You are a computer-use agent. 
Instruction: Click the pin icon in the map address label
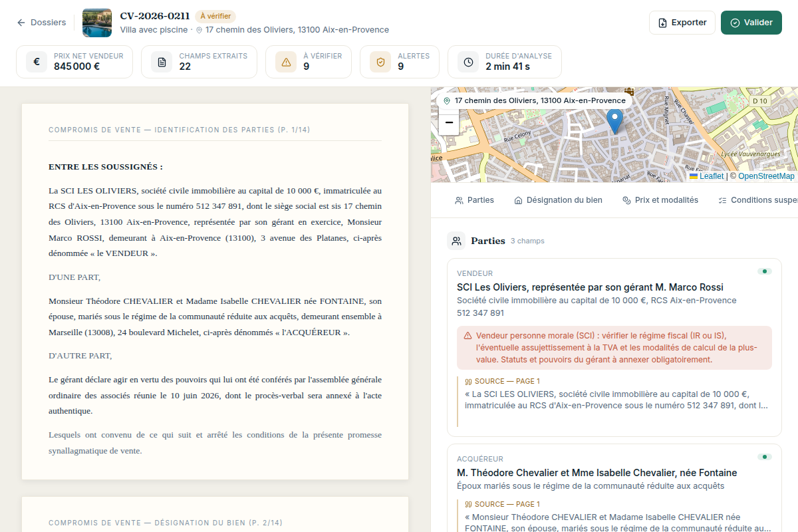[x=447, y=100]
